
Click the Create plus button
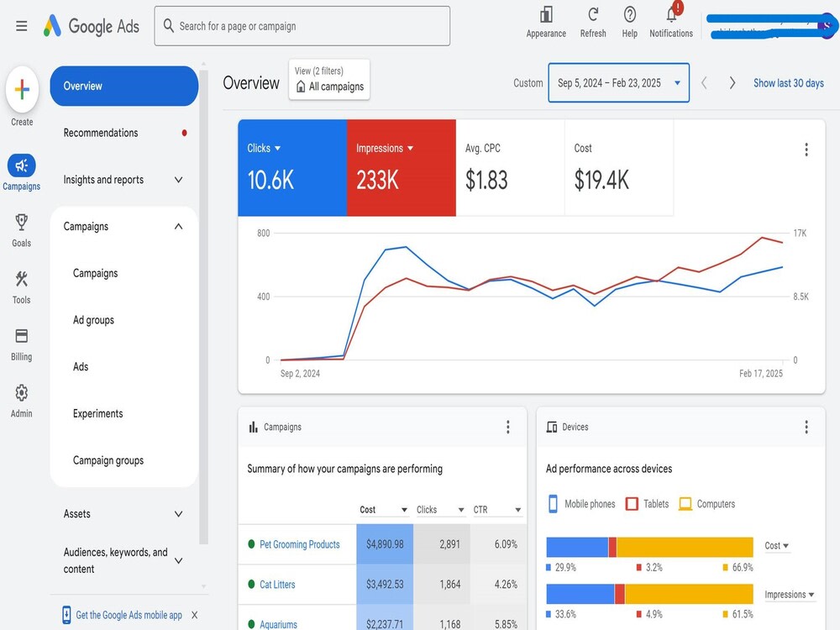tap(22, 89)
